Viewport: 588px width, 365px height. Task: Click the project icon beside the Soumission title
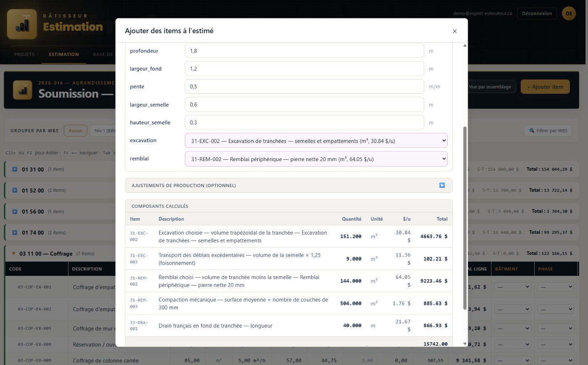(22, 90)
